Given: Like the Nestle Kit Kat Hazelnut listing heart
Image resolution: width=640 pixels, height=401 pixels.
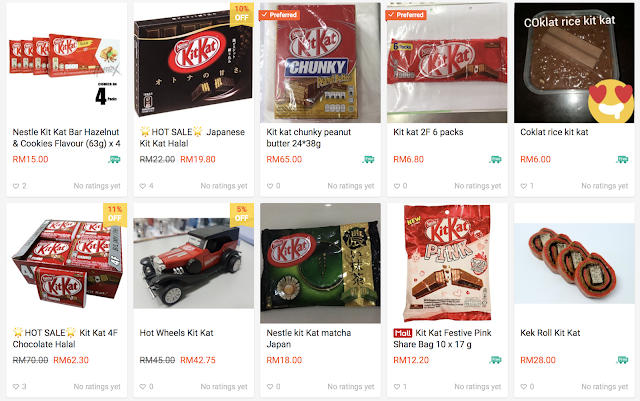Looking at the screenshot, I should pyautogui.click(x=16, y=186).
